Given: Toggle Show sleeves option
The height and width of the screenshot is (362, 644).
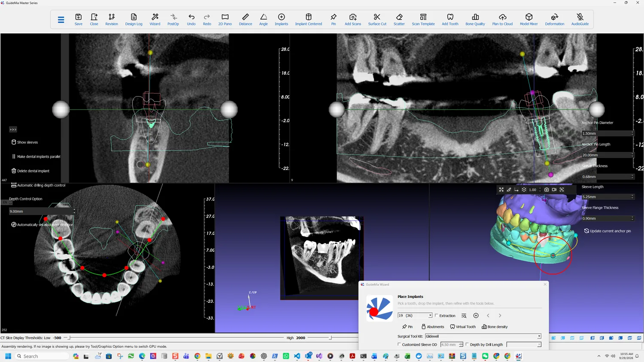Looking at the screenshot, I should [x=25, y=142].
